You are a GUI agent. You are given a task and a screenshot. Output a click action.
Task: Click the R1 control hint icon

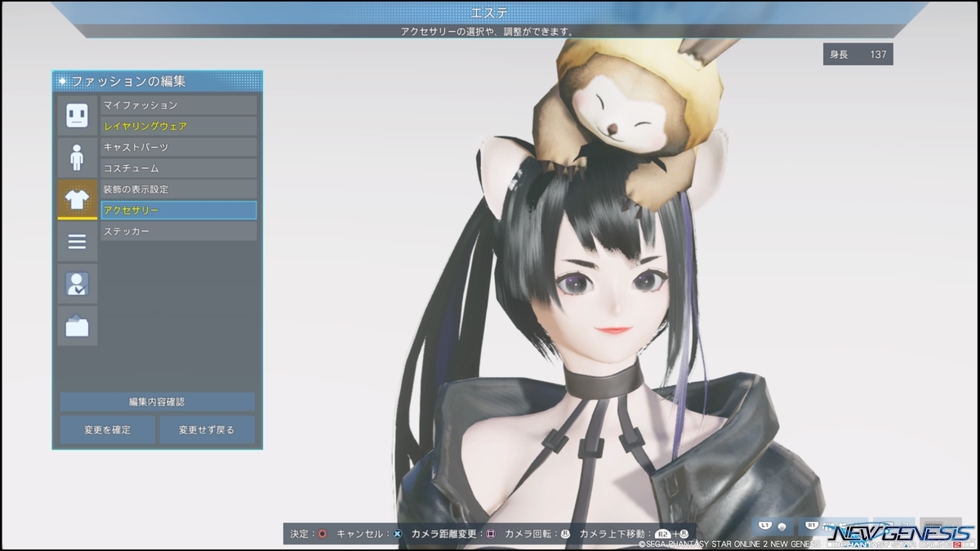click(813, 526)
